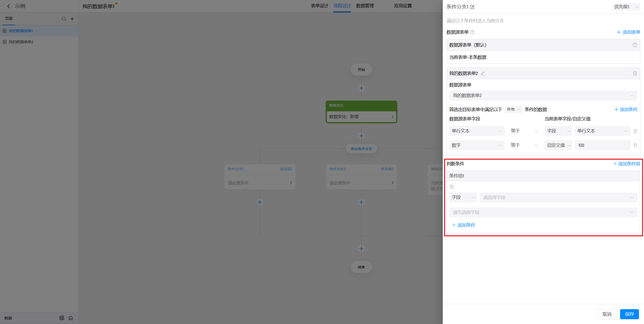Screen dimensions: 644x324
Task: Open the 优先级1 priority dropdown
Action: 626,7
